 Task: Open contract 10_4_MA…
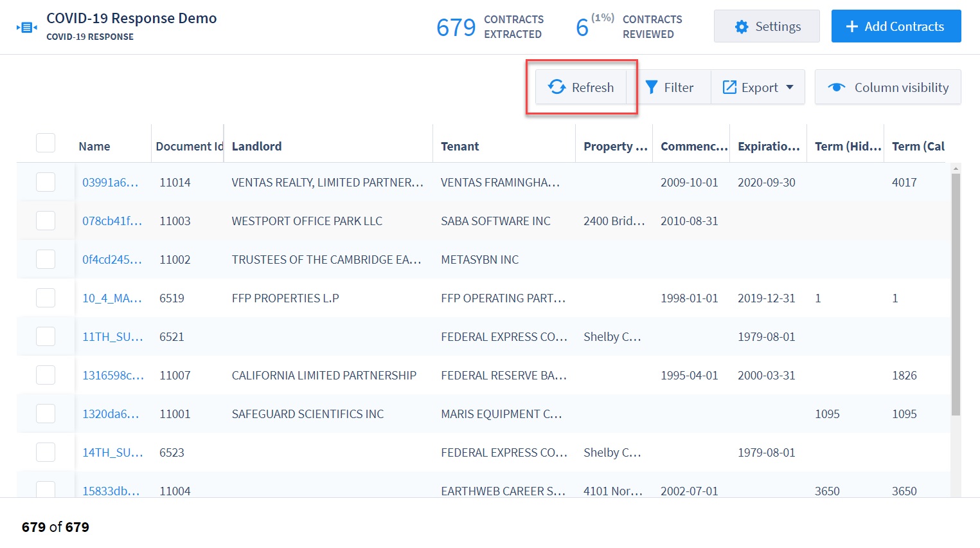tap(112, 298)
